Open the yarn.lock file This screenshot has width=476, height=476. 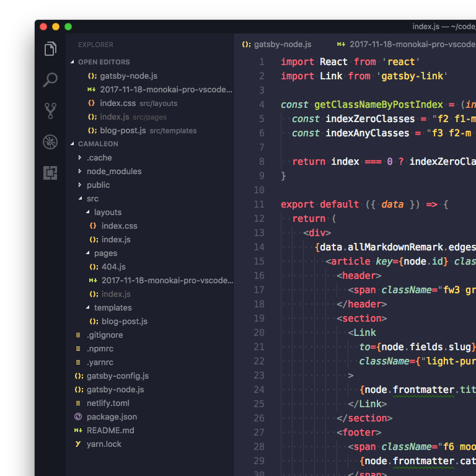[104, 444]
